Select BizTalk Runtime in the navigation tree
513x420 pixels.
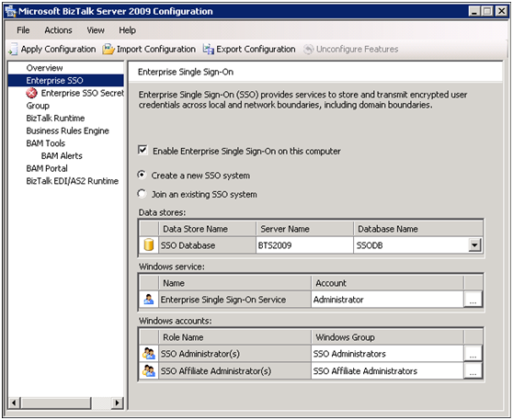coord(55,118)
